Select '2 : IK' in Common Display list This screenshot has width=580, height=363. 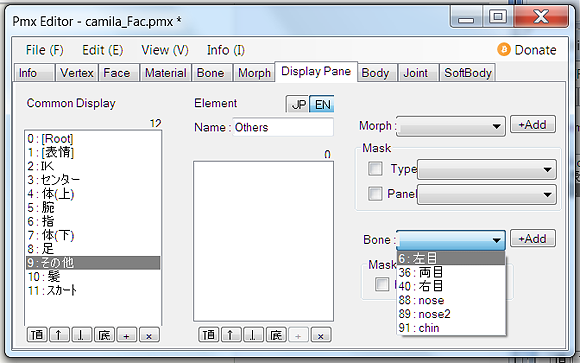(x=93, y=166)
